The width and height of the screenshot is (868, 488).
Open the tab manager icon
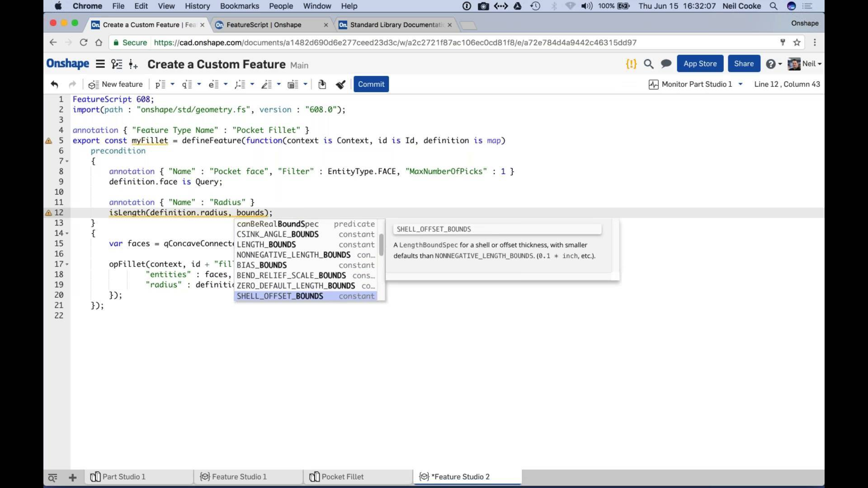[52, 477]
